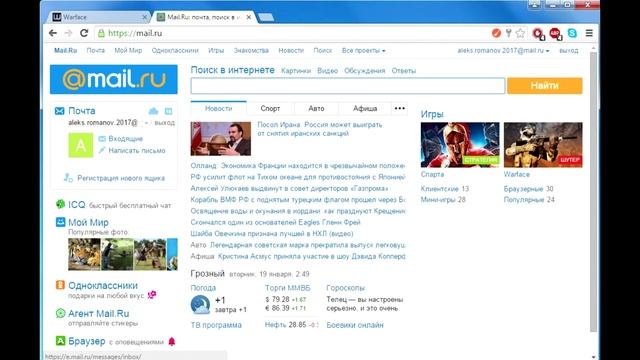Bookmark this page with the star icon
The width and height of the screenshot is (640, 360).
click(520, 33)
